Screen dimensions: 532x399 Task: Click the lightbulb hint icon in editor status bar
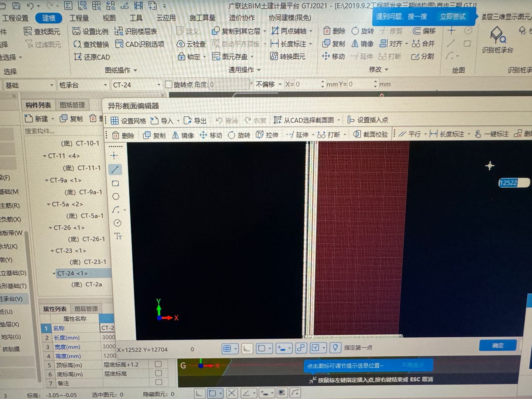[335, 347]
